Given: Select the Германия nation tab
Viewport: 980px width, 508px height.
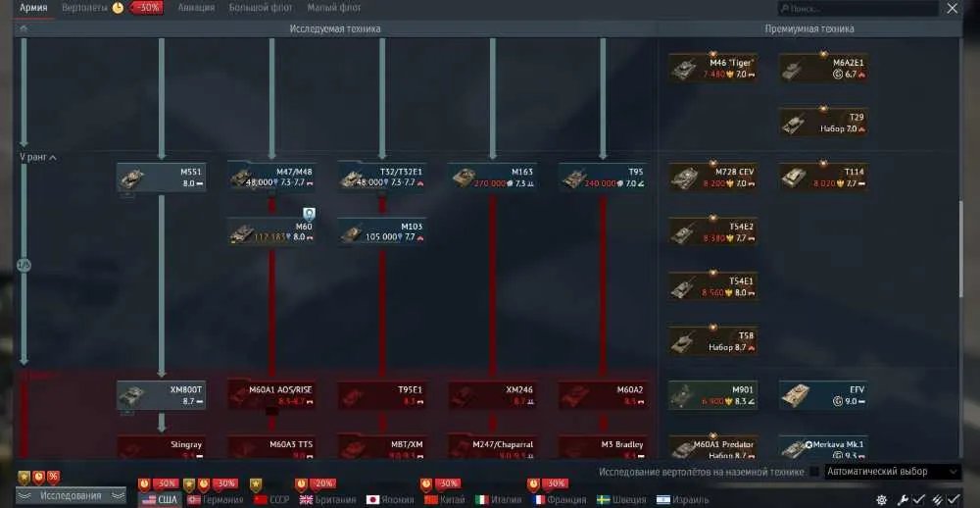Looking at the screenshot, I should click(x=216, y=500).
